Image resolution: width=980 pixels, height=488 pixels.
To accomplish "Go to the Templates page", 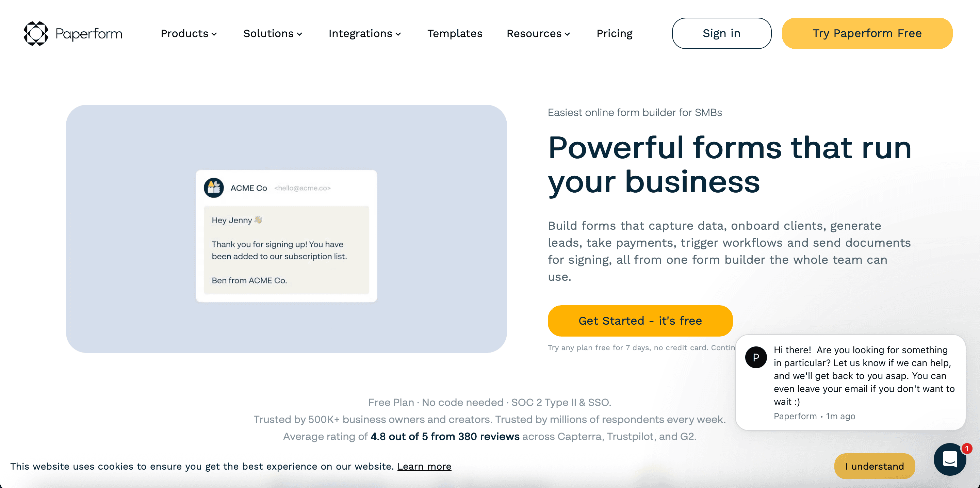I will coord(455,33).
